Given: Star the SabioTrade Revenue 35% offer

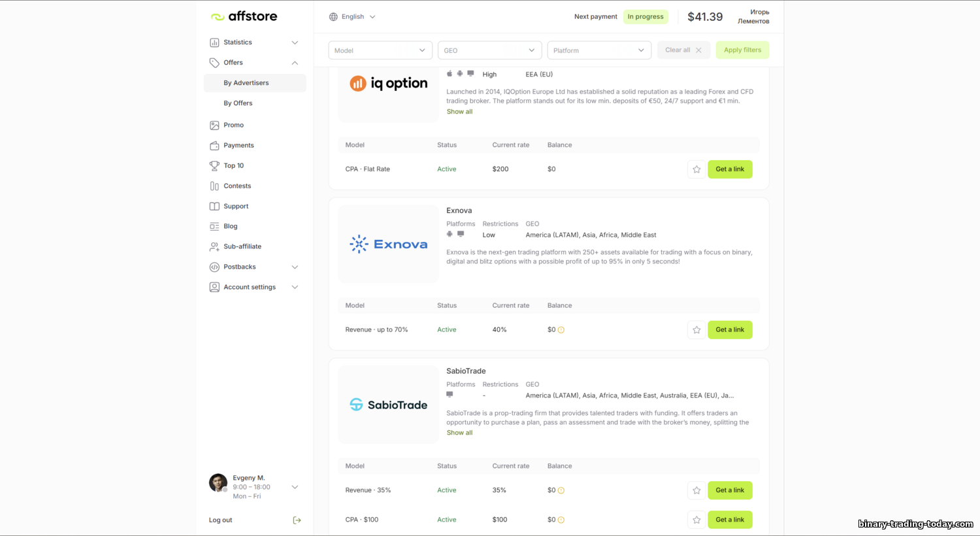Looking at the screenshot, I should [696, 490].
